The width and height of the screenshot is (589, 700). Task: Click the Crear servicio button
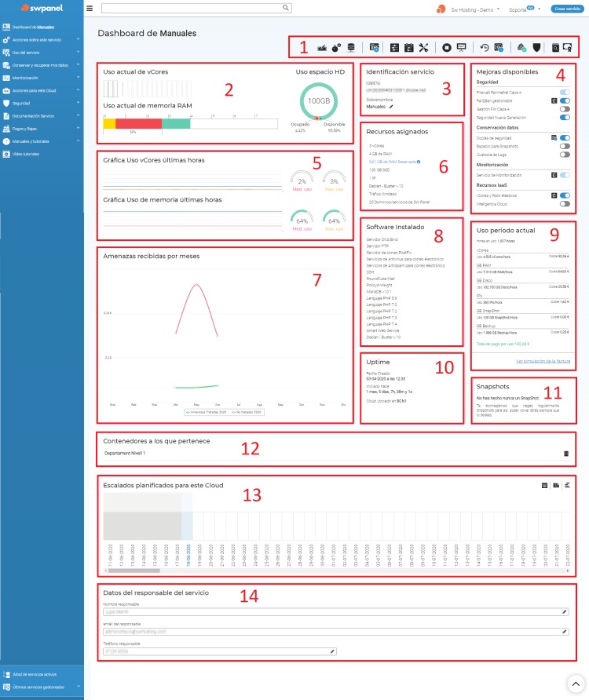[x=567, y=9]
